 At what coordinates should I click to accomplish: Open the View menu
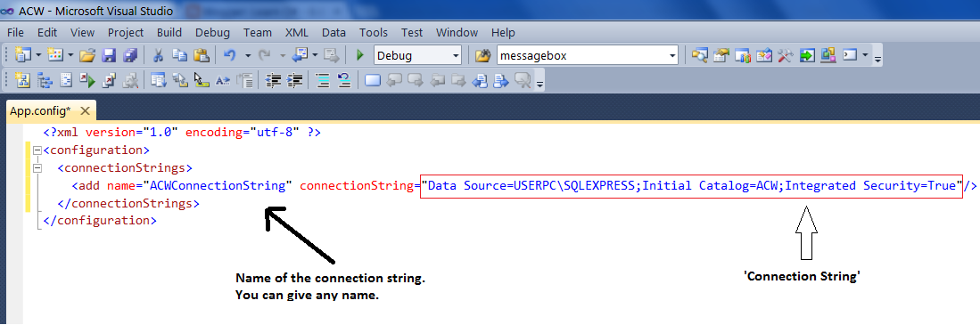(x=83, y=32)
